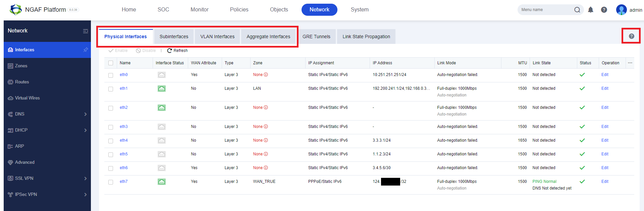Click the page help question mark in red box
Image resolution: width=644 pixels, height=211 pixels.
(x=631, y=36)
